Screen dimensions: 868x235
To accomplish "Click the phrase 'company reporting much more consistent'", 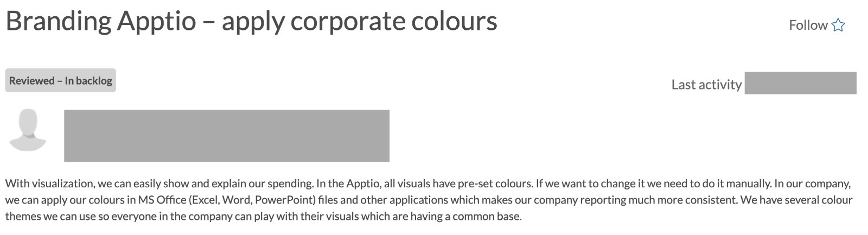I will 635,200.
